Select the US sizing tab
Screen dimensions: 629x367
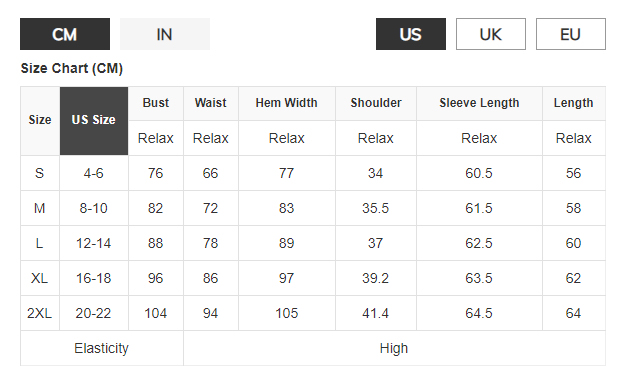411,34
